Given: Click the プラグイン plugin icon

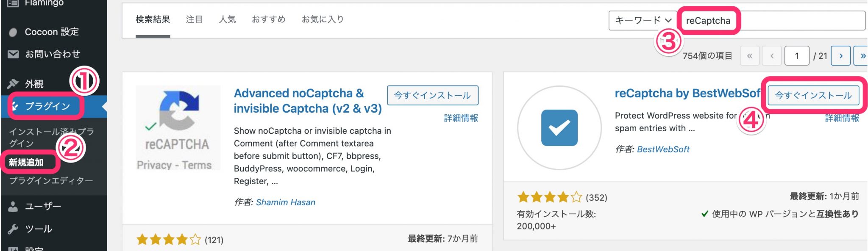Looking at the screenshot, I should 14,107.
